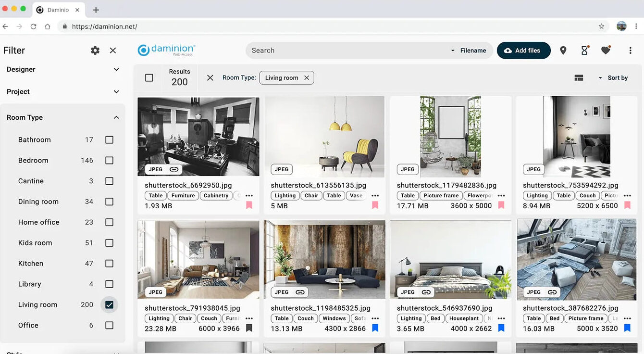Check the Bedroom filter checkbox
The image size is (644, 354).
pyautogui.click(x=109, y=161)
